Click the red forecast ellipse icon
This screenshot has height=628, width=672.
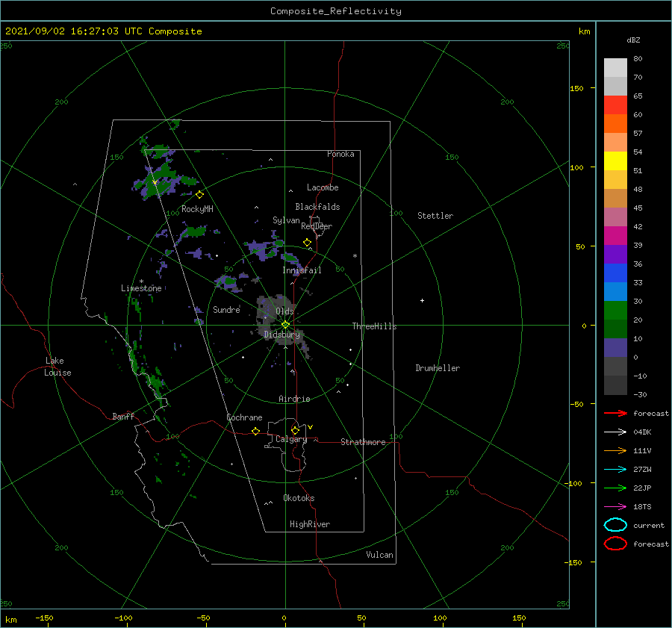(615, 544)
